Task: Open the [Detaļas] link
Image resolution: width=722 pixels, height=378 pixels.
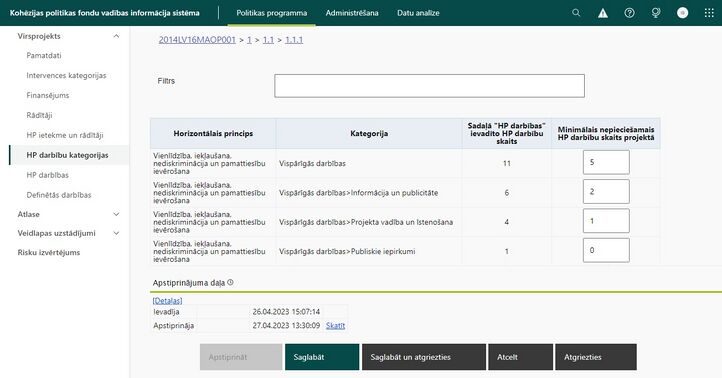Action: coord(167,301)
